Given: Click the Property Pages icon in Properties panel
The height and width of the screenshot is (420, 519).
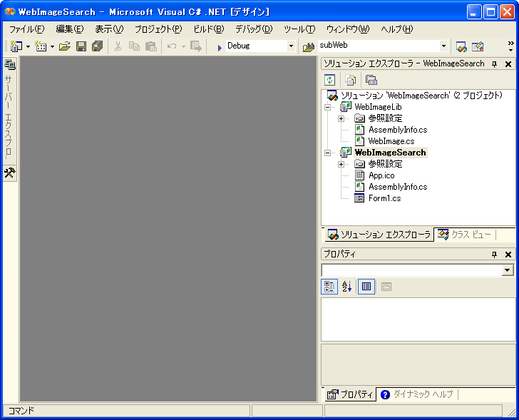Looking at the screenshot, I should coord(386,287).
